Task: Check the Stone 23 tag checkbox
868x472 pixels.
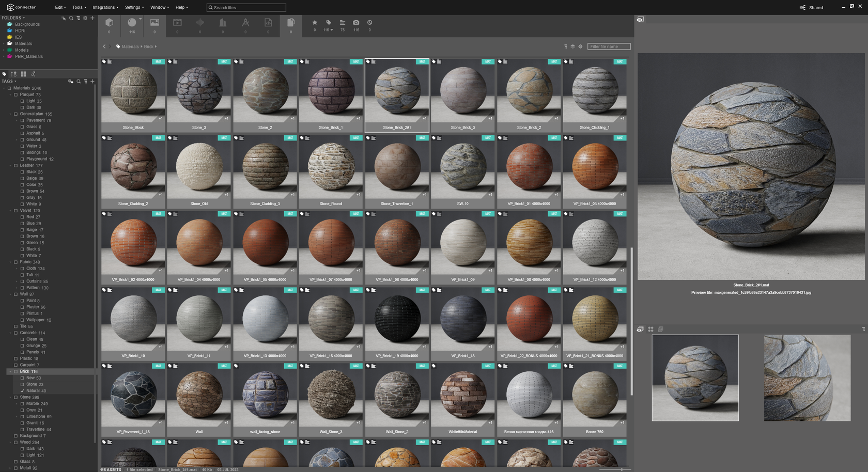Action: [22, 384]
